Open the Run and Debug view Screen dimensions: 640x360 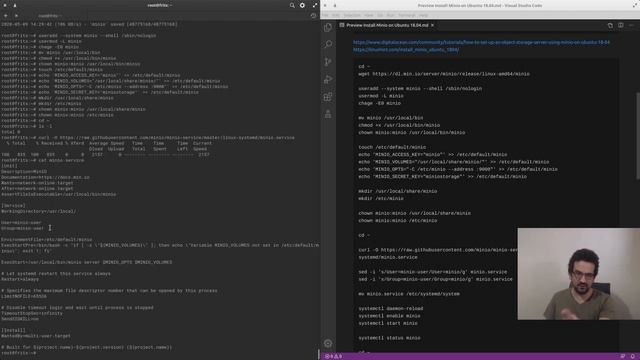[x=328, y=79]
